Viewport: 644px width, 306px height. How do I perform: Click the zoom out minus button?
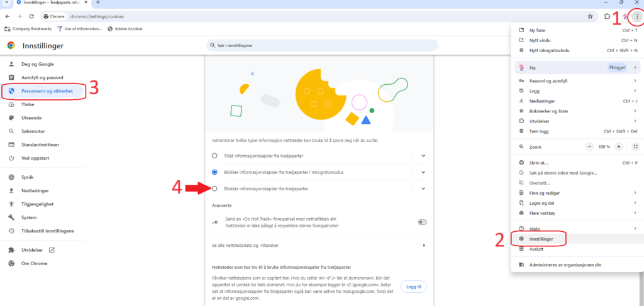click(590, 146)
